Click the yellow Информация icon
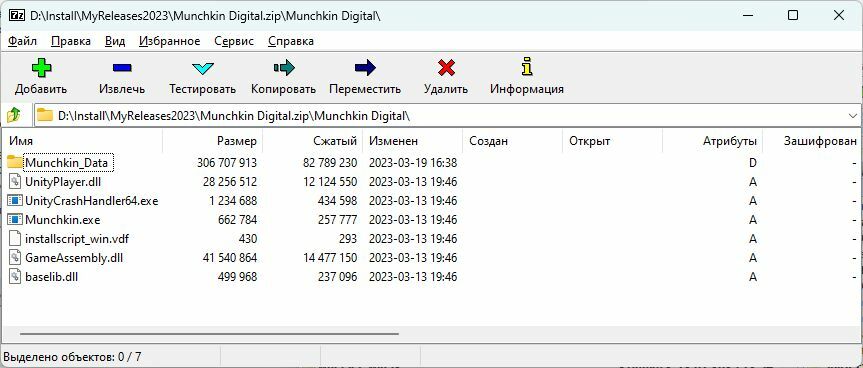 pos(527,67)
